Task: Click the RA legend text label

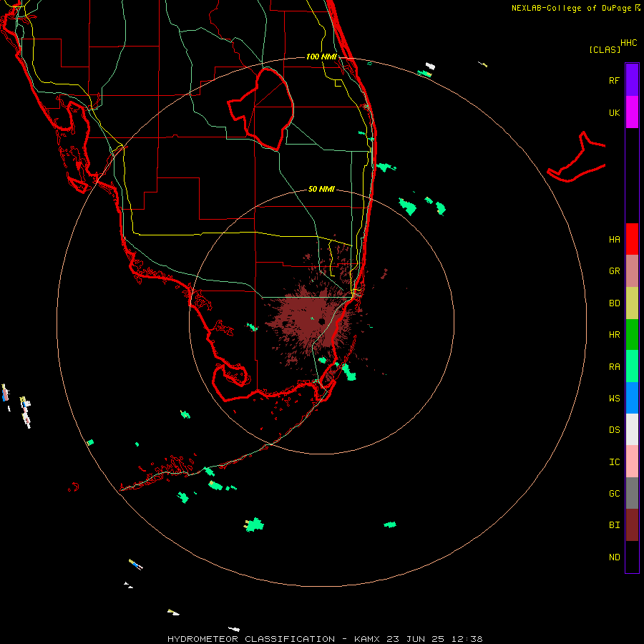Action: (614, 367)
